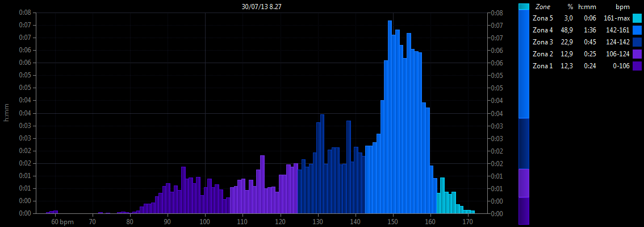Click the Zona 1 bottom stacked bar segment
This screenshot has height=227, width=644.
524,211
